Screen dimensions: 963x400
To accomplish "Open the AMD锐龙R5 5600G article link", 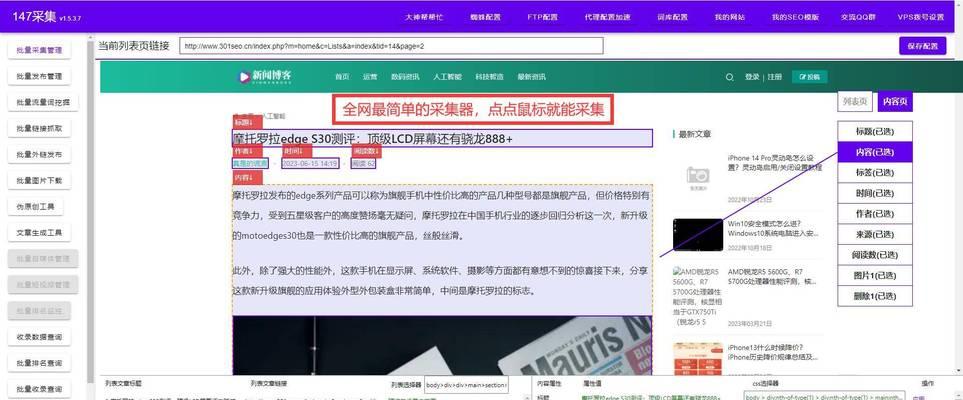I will [x=773, y=276].
